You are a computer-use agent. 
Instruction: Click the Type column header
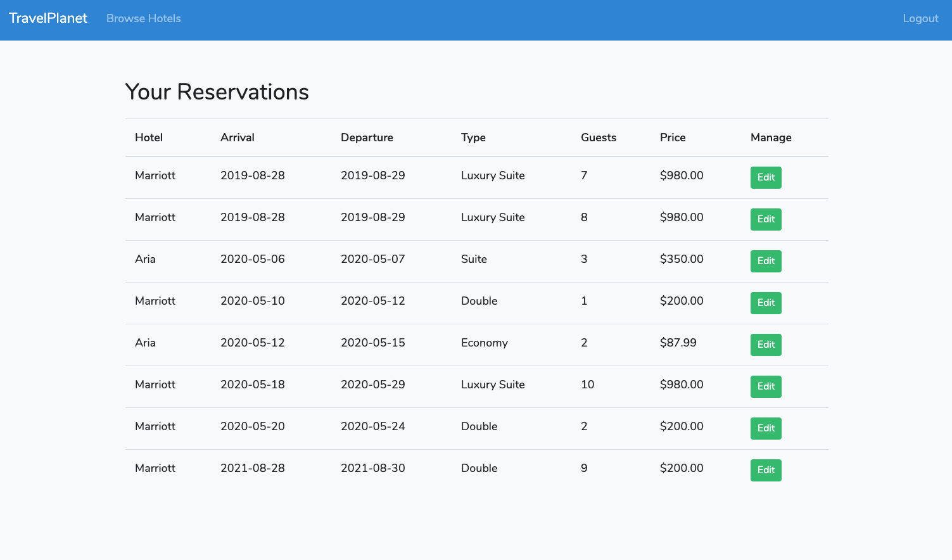click(473, 137)
